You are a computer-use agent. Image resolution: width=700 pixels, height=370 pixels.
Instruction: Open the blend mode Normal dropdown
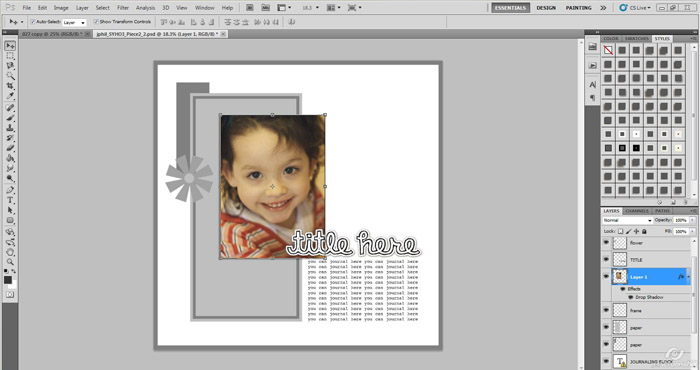point(627,220)
